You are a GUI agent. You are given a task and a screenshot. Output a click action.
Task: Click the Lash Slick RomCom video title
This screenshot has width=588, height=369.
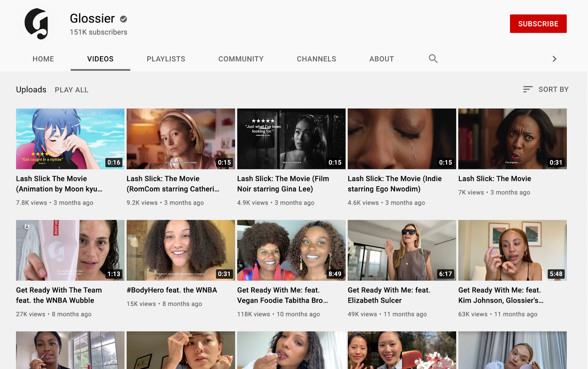(172, 184)
